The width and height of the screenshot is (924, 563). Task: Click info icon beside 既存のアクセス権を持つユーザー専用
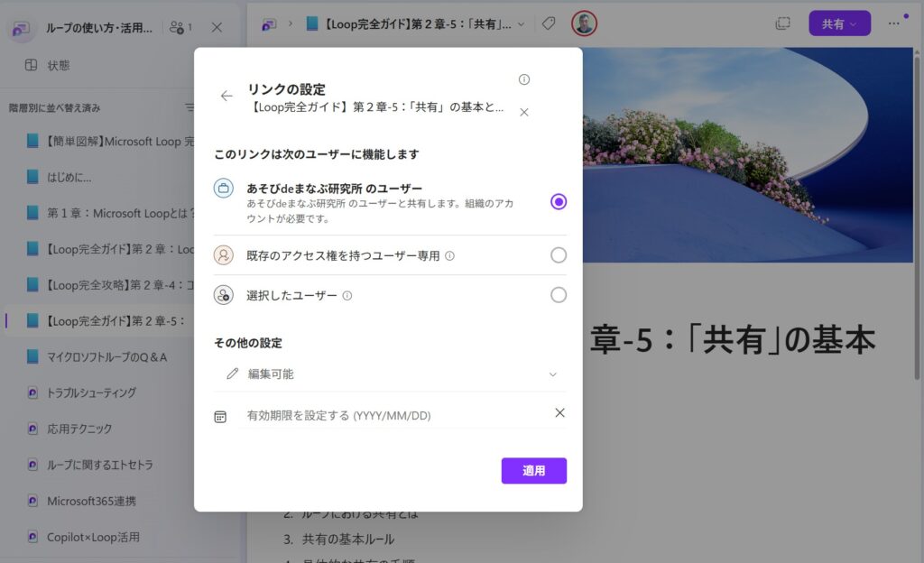450,255
